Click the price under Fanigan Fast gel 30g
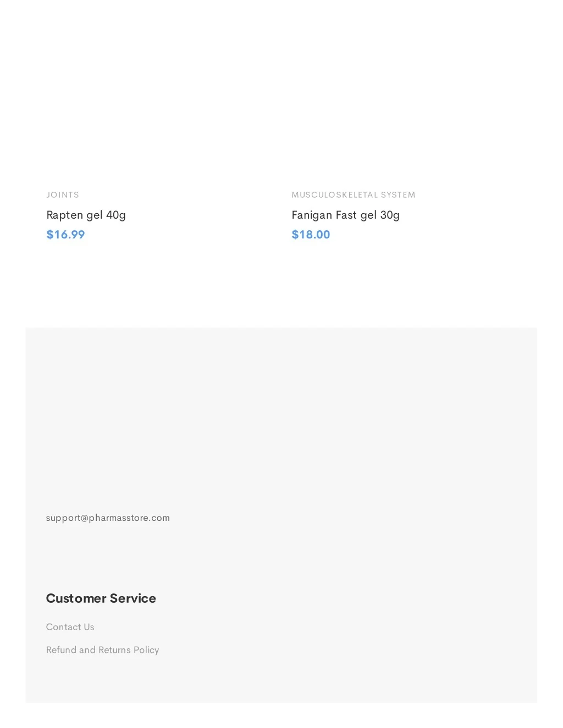This screenshot has width=563, height=728. [311, 235]
